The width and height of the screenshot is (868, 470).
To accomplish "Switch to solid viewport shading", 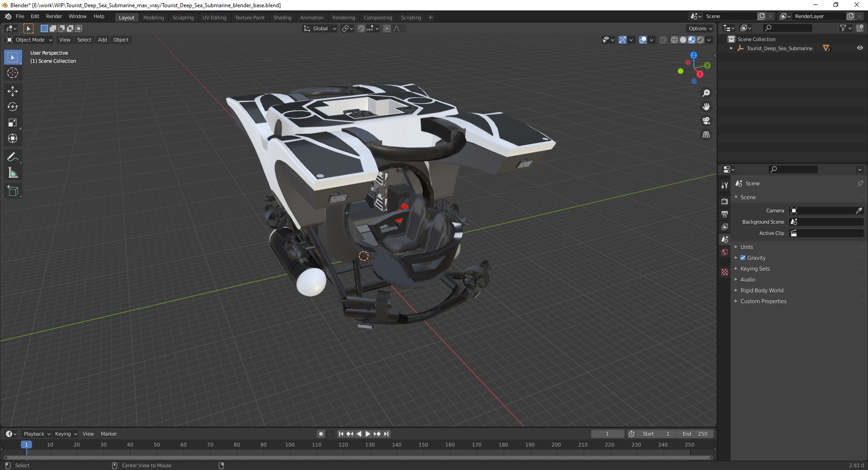I will click(683, 40).
